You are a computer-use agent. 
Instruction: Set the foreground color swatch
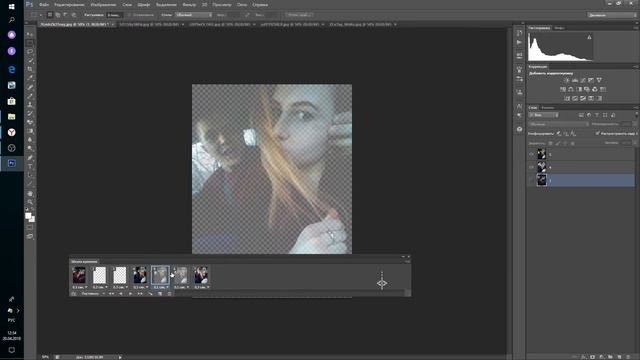click(x=28, y=216)
